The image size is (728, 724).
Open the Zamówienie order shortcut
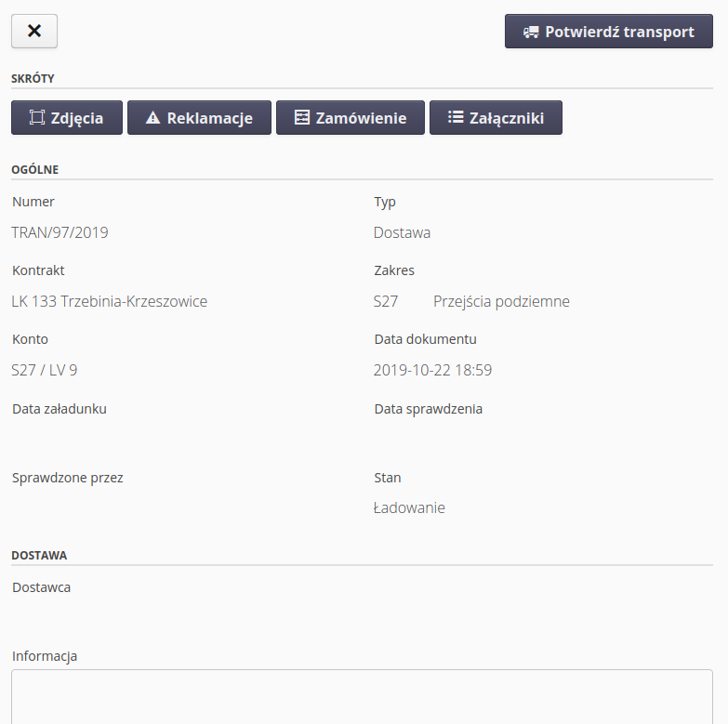pos(350,118)
